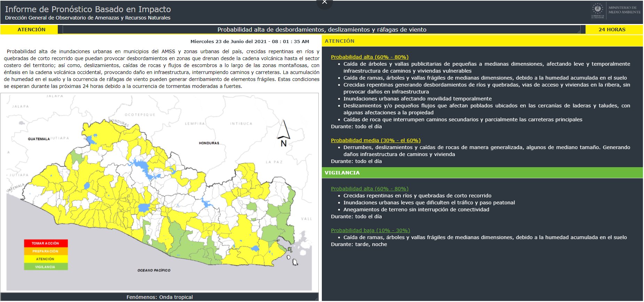This screenshot has height=302, width=644.
Task: Grab the resize handle of the Fenómenos box
Action: coord(316,299)
